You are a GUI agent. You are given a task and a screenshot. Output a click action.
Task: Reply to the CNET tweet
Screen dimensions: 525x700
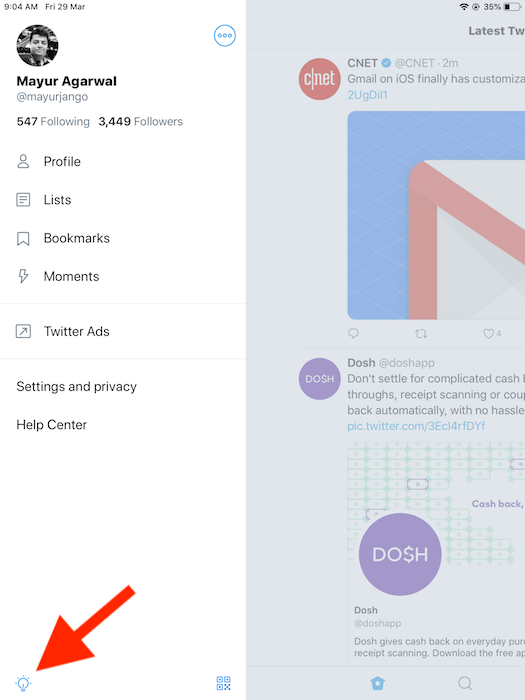tap(353, 333)
